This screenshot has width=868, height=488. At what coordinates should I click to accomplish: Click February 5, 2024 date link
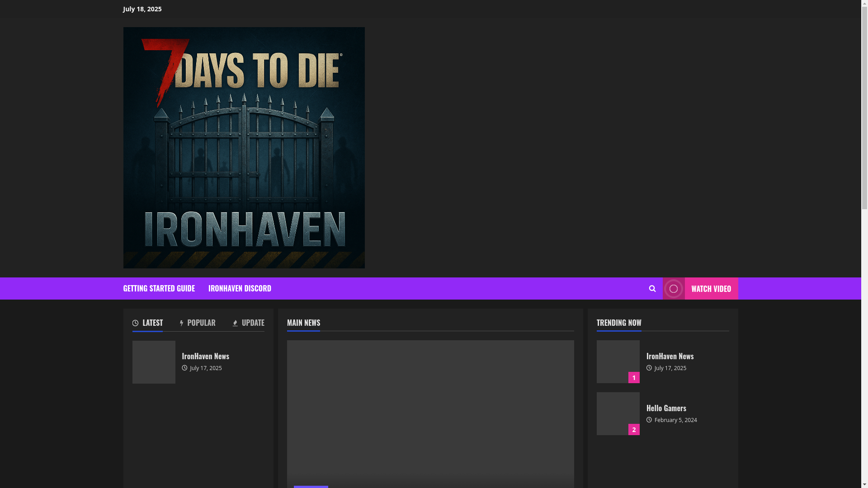[675, 420]
